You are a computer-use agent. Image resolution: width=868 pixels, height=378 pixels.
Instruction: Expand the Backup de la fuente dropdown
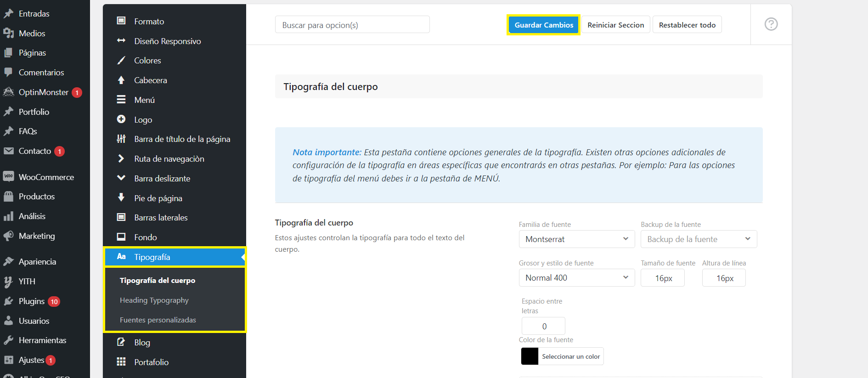pyautogui.click(x=698, y=239)
